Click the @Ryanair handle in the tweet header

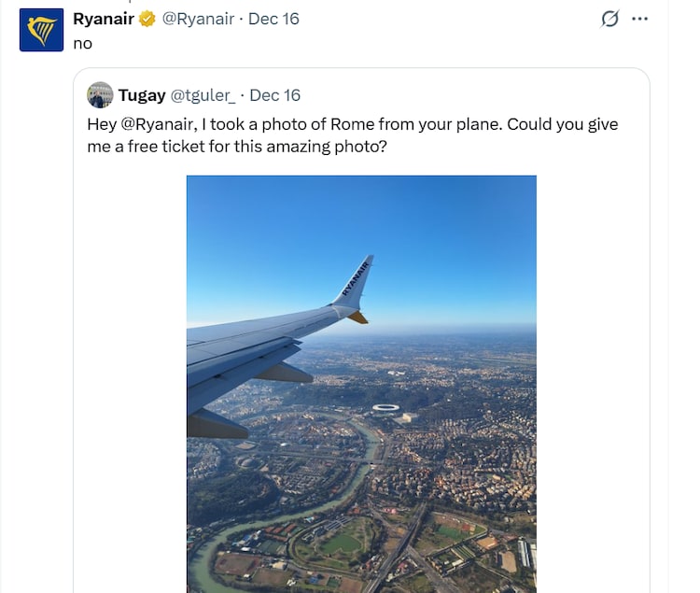(x=199, y=19)
